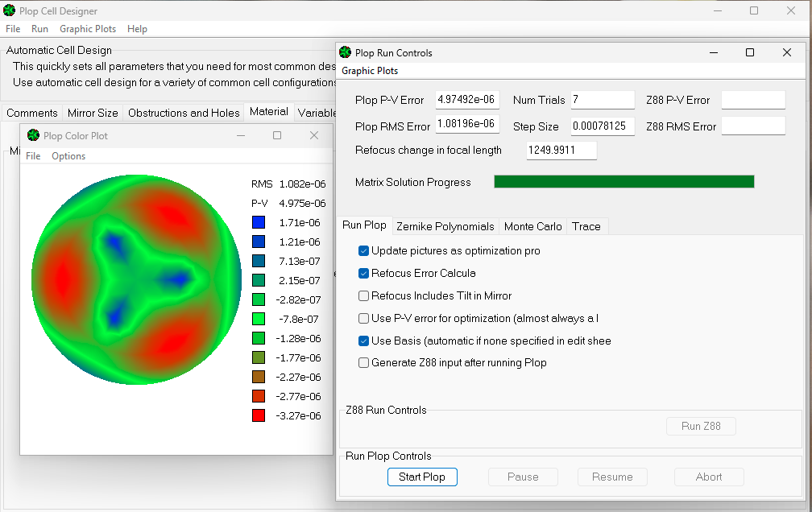
Task: Check Generate Z88 input after running Plop
Action: coord(364,363)
